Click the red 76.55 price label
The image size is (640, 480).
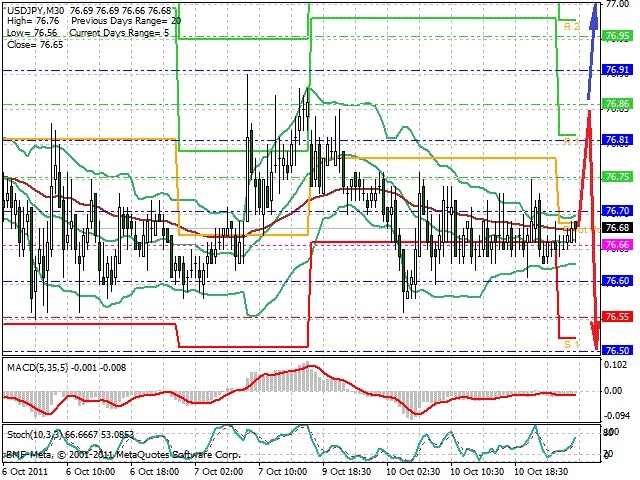(617, 317)
